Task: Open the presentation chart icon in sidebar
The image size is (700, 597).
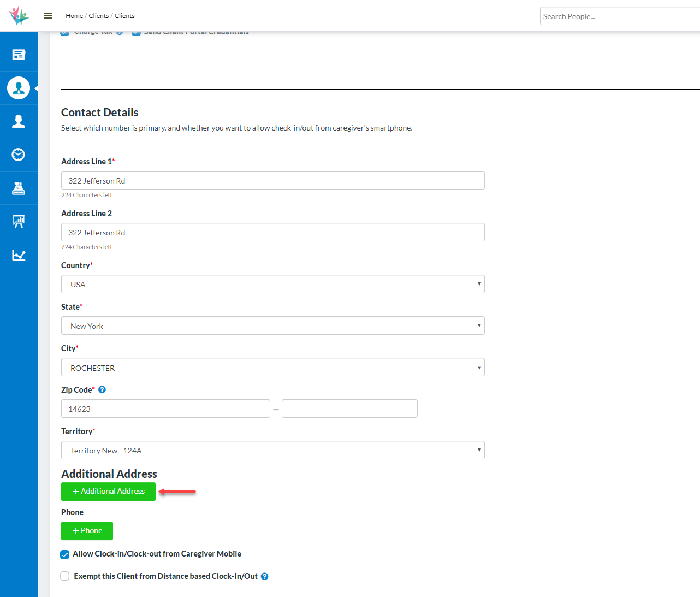Action: click(19, 221)
